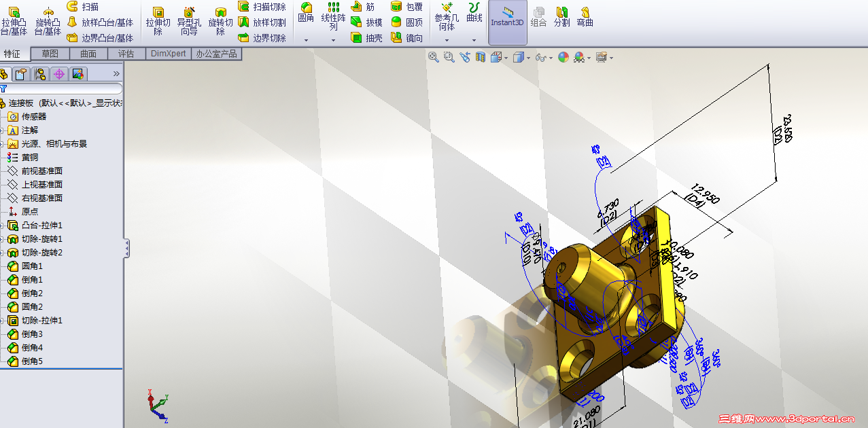
Task: Select the 倒角5 chamfer feature
Action: tap(25, 361)
